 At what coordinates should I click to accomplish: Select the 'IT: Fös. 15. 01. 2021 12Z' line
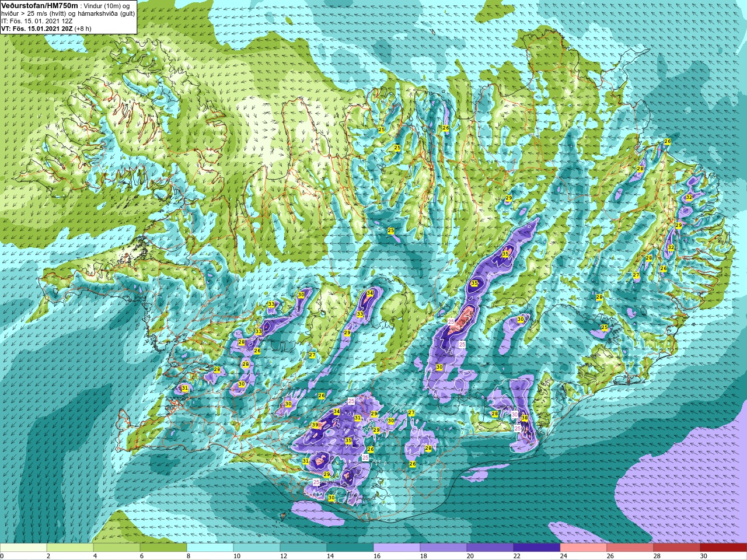37,21
